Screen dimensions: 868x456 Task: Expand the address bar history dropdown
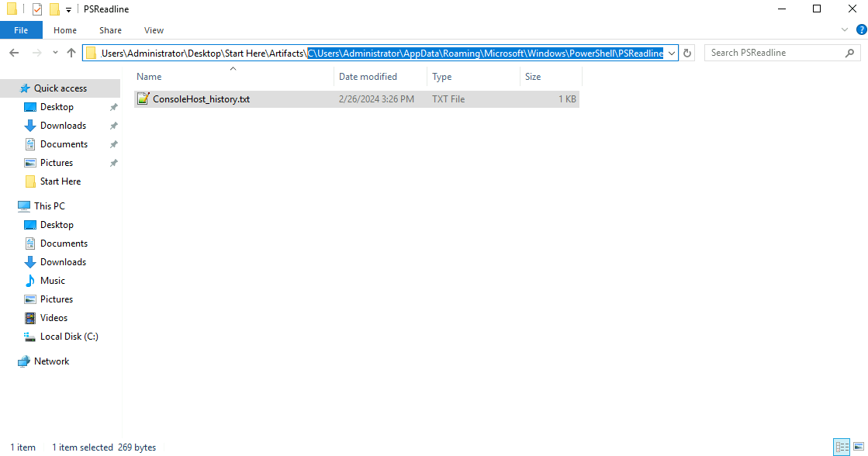672,54
